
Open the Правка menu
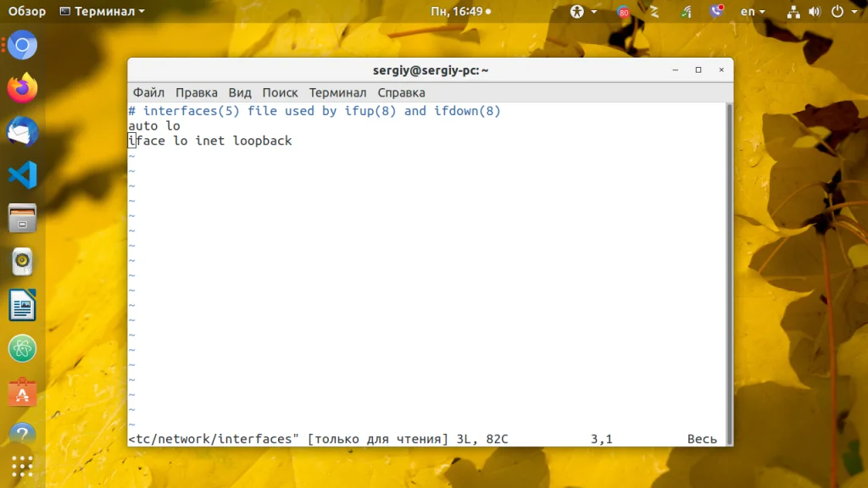[197, 92]
